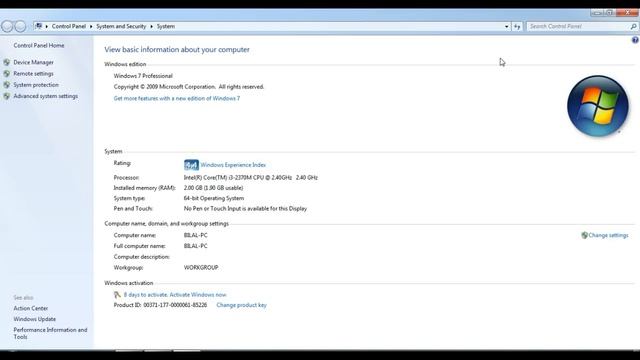Click Get more features with new edition link
This screenshot has width=640, height=360.
[x=177, y=98]
